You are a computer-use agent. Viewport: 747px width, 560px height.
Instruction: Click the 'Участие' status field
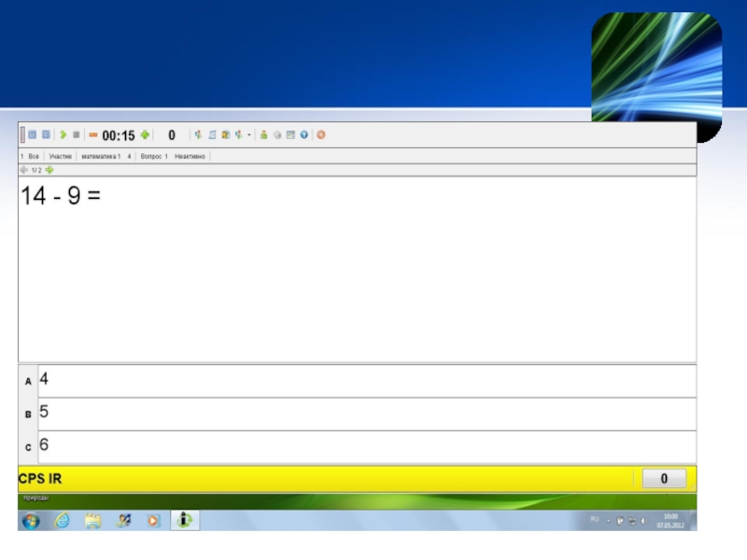pyautogui.click(x=61, y=156)
